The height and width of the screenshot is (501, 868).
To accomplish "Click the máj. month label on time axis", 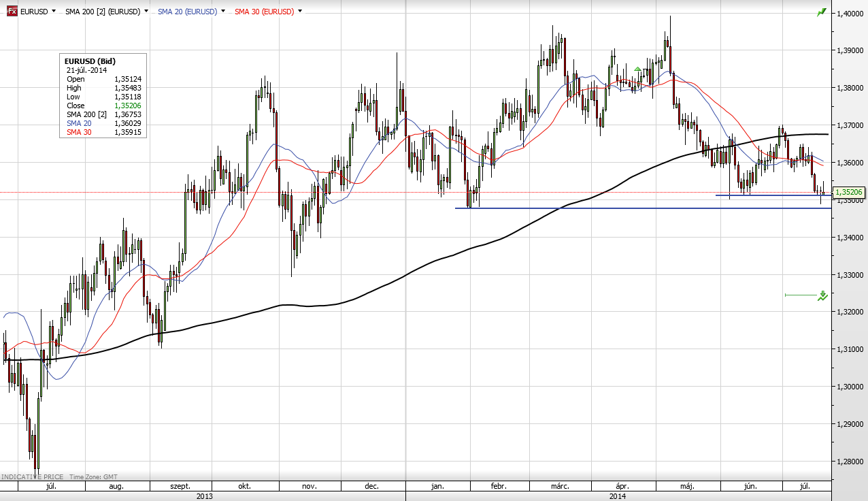I will coord(686,487).
